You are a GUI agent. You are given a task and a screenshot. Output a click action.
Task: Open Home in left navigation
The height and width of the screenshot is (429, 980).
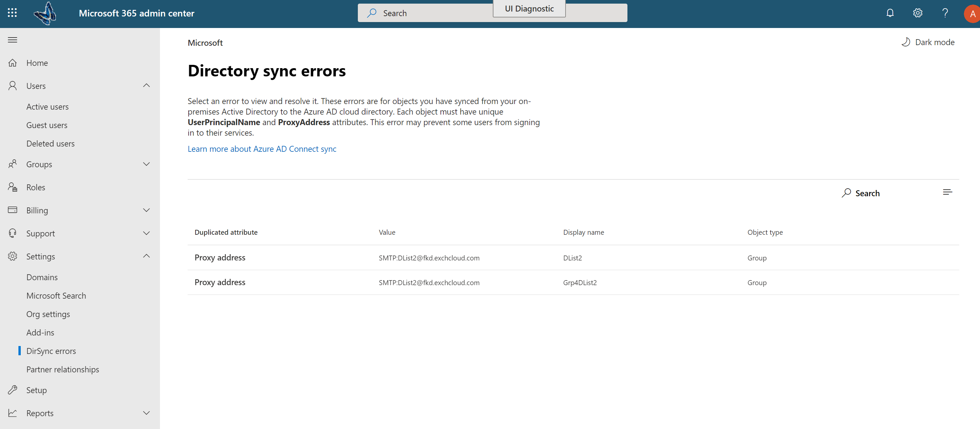(36, 62)
